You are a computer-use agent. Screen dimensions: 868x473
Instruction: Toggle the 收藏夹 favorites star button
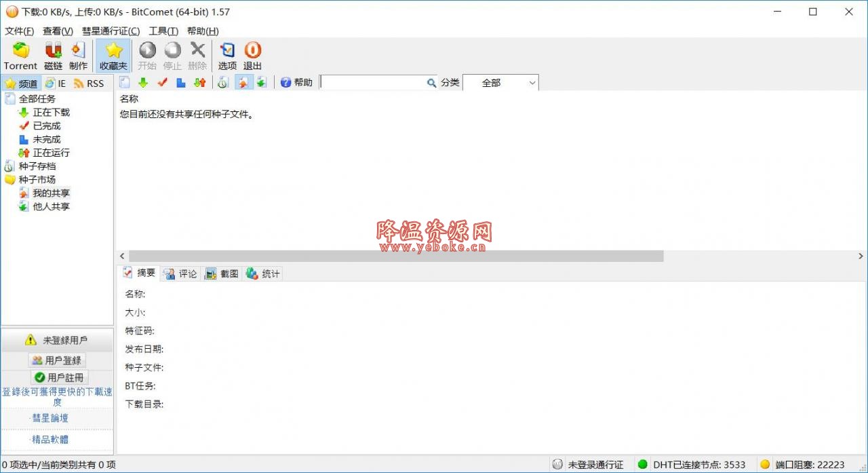point(113,56)
